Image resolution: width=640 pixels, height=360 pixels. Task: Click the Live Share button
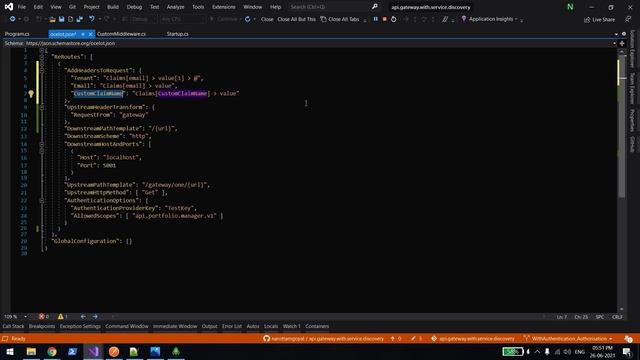(x=599, y=20)
